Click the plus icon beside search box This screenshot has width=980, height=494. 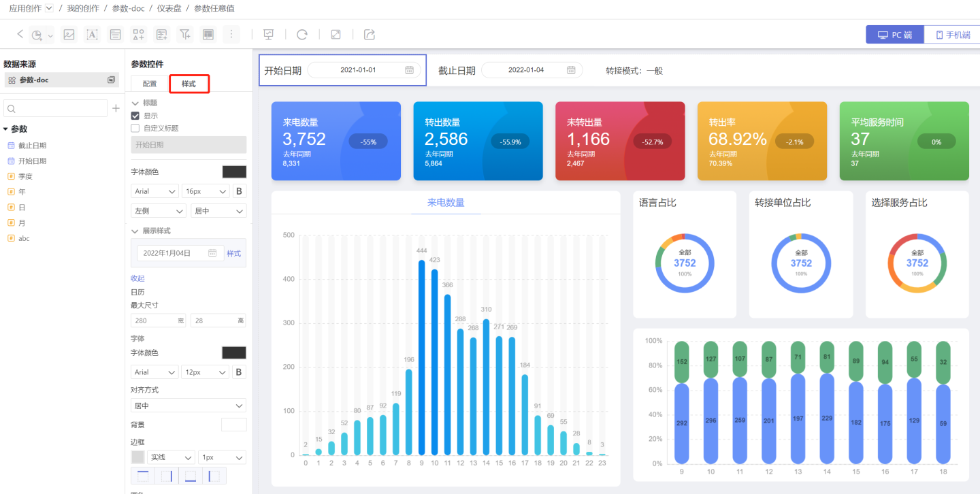116,108
